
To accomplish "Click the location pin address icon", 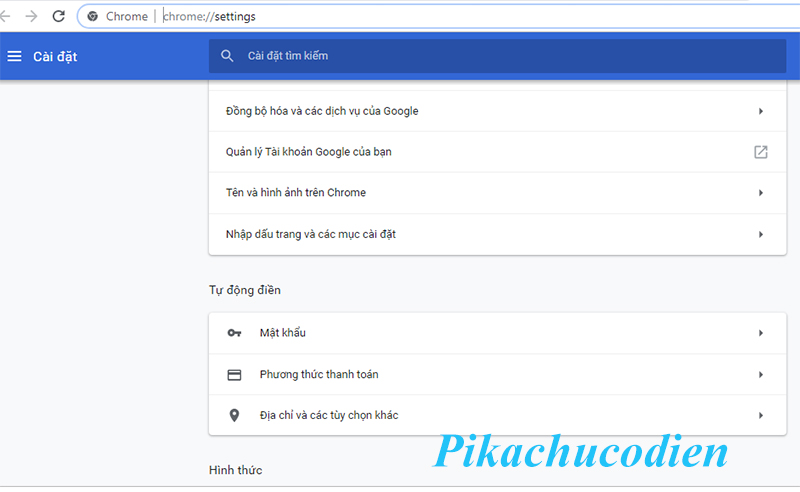I will click(x=234, y=415).
